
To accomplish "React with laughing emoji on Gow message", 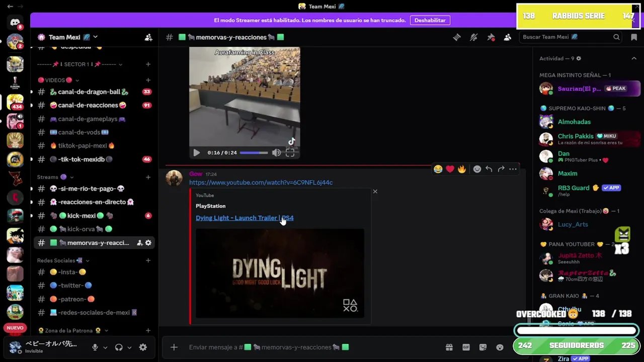I will pyautogui.click(x=438, y=169).
